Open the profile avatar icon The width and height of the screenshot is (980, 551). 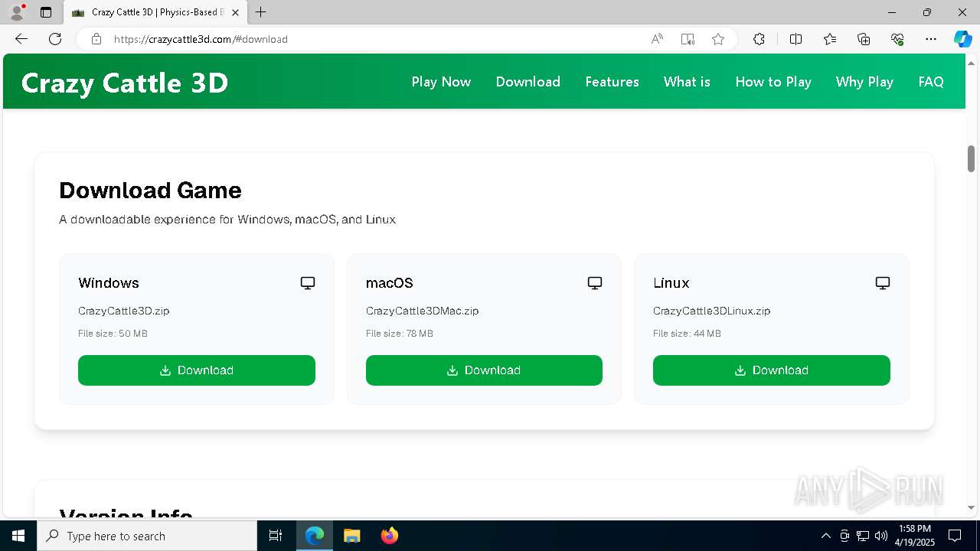16,12
